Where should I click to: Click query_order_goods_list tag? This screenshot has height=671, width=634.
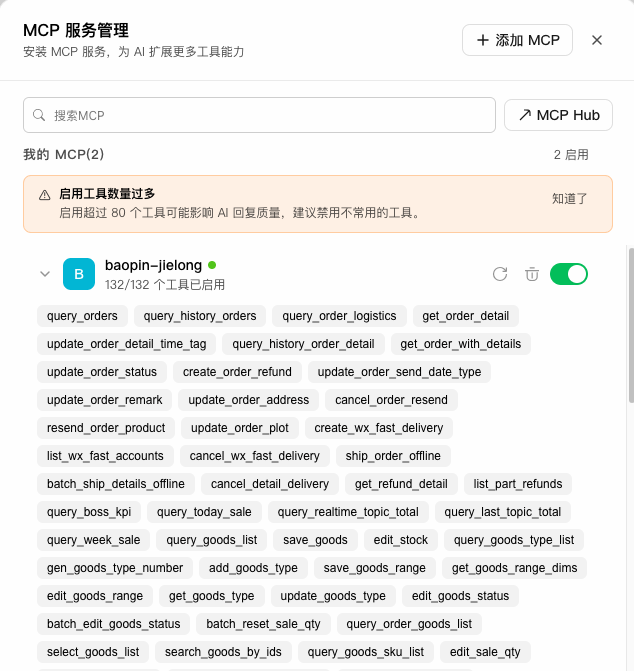point(409,624)
